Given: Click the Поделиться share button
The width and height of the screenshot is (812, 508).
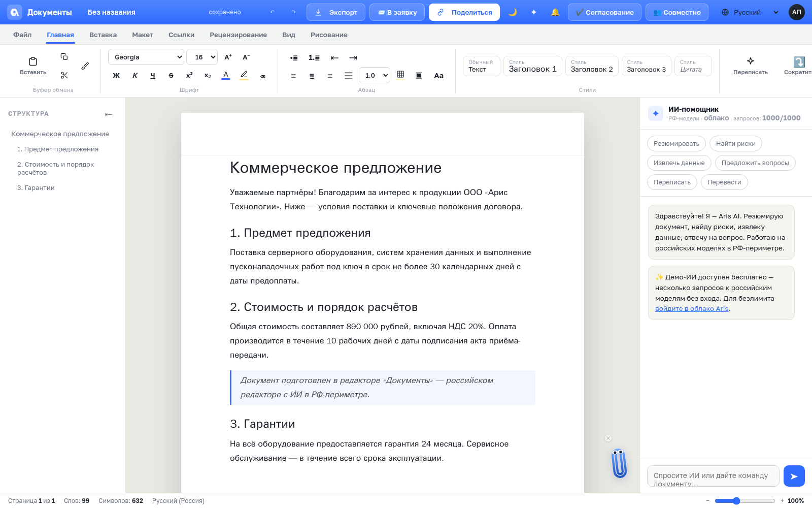Looking at the screenshot, I should click(464, 12).
